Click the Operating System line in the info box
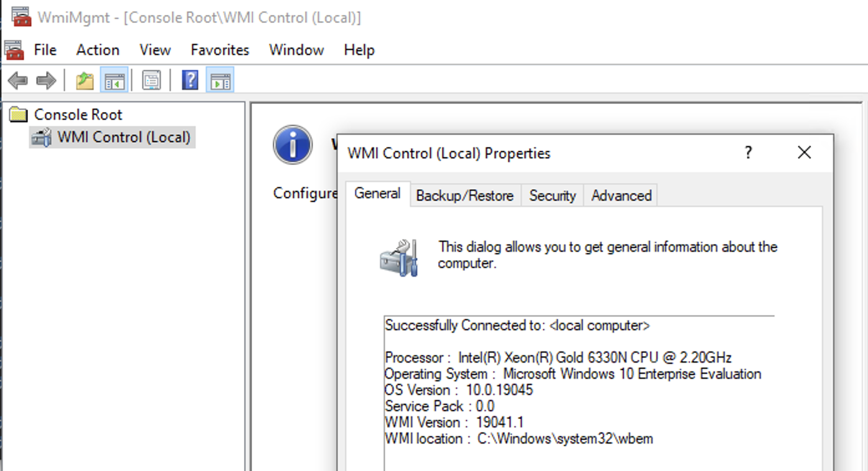Viewport: 868px width, 471px height. [573, 374]
